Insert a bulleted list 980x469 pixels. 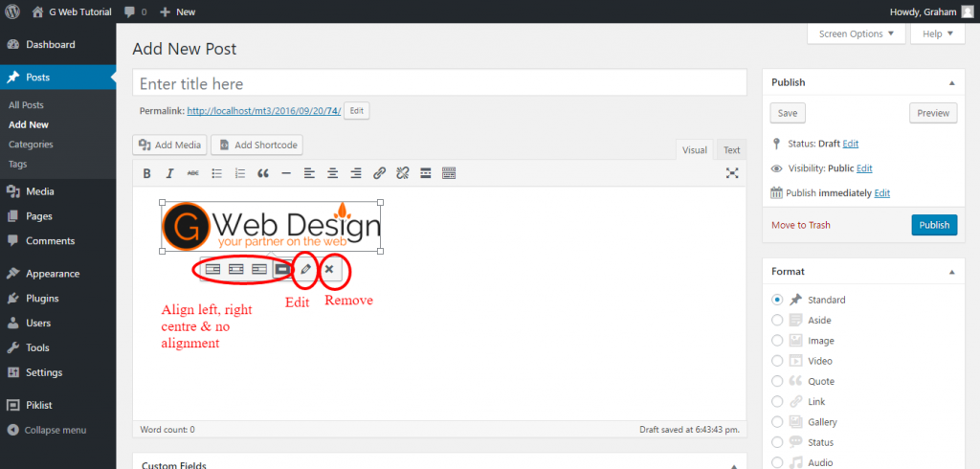[x=217, y=173]
